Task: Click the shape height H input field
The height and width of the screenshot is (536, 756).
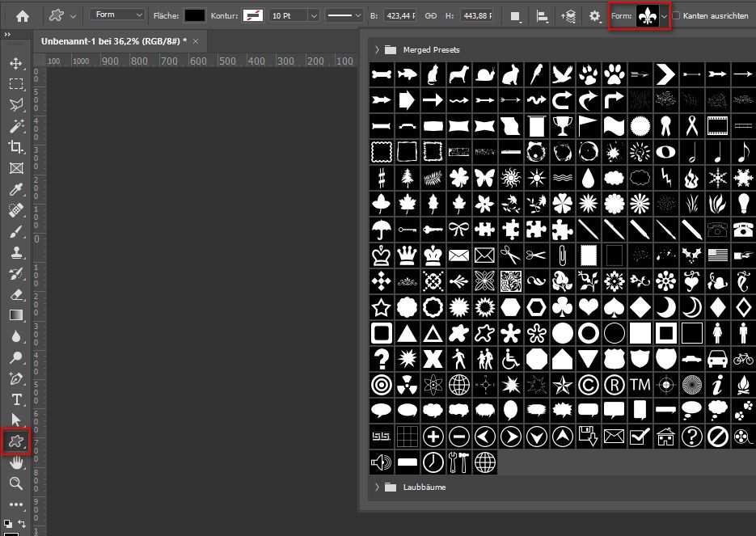Action: pos(476,16)
